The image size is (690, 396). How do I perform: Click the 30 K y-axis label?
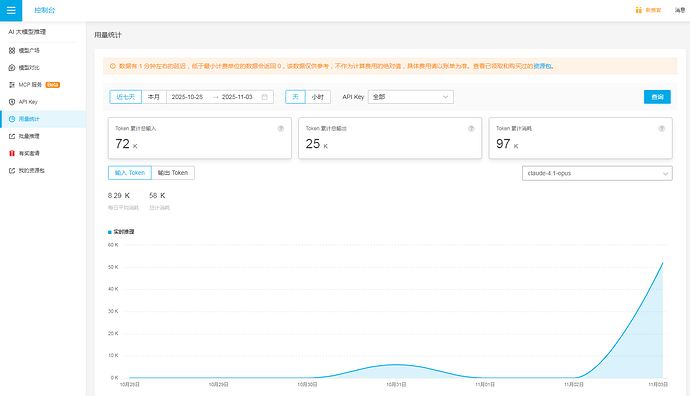[x=113, y=312]
